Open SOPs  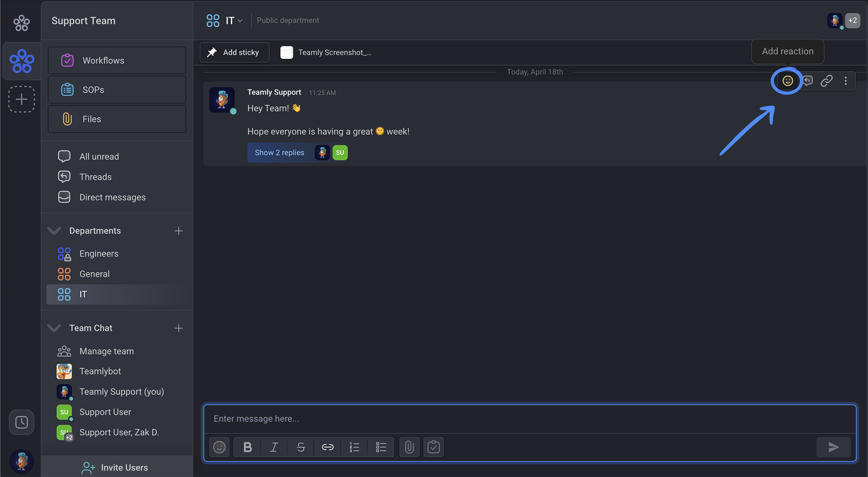pyautogui.click(x=117, y=90)
